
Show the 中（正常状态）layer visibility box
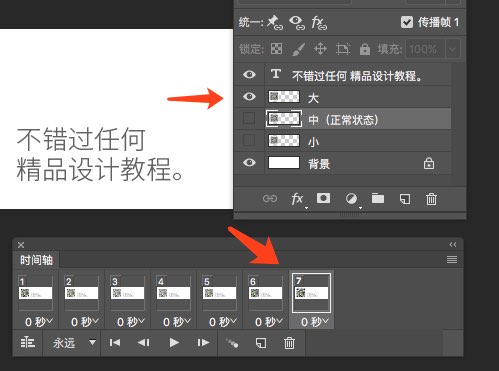249,118
